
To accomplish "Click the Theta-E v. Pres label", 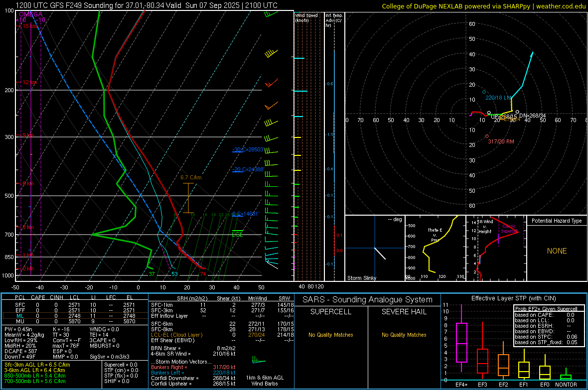I will (x=435, y=235).
